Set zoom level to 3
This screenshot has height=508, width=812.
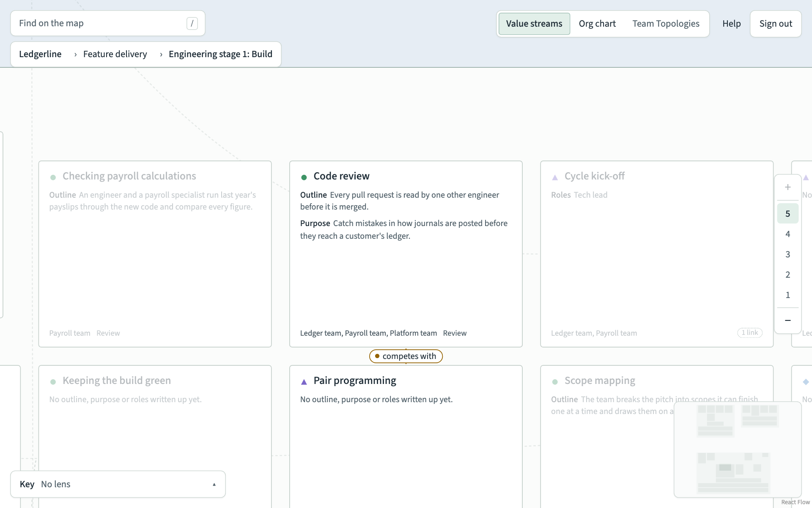click(x=787, y=254)
